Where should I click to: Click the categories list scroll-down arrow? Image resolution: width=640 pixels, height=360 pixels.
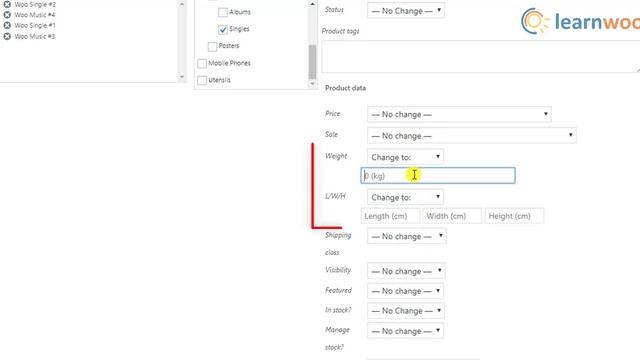[312, 84]
